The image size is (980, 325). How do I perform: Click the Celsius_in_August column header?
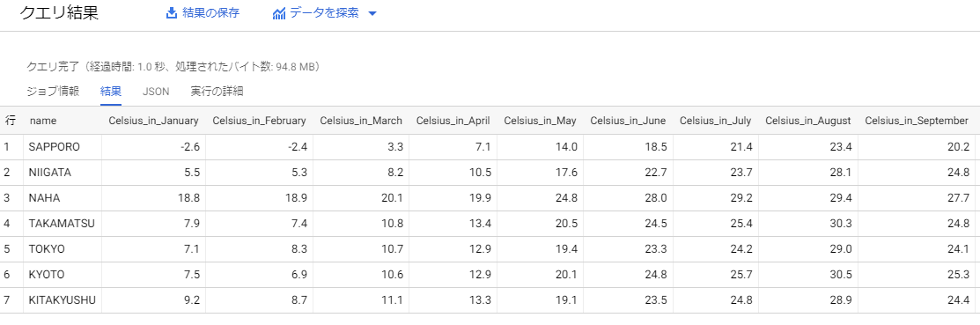808,120
